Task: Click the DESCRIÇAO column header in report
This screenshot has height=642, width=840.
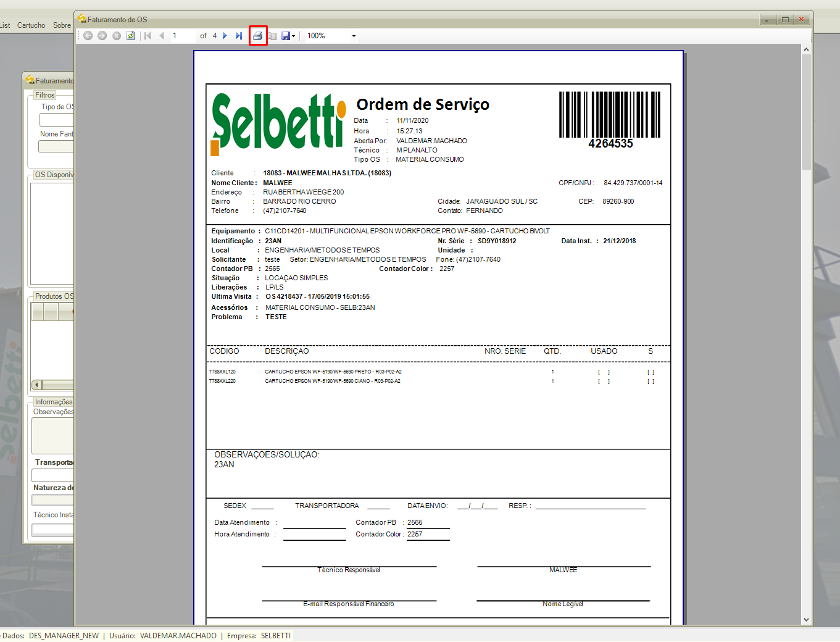Action: [287, 351]
